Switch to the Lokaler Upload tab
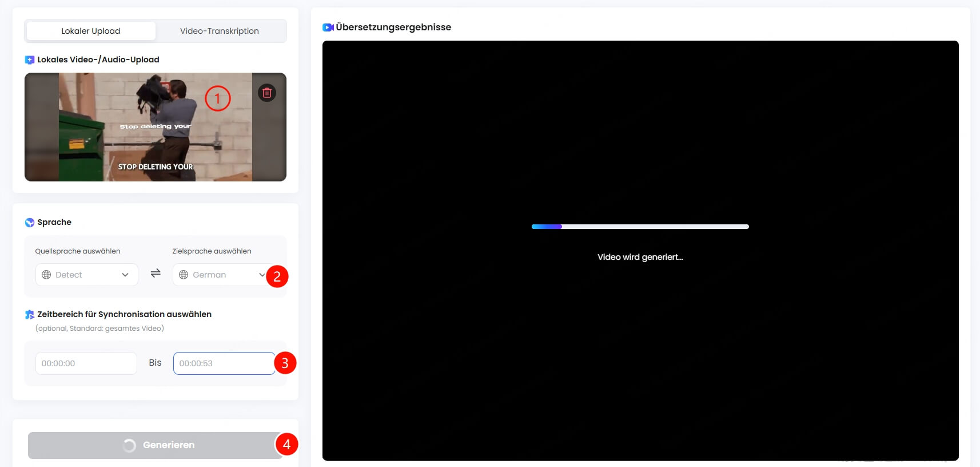This screenshot has width=980, height=467. tap(91, 31)
